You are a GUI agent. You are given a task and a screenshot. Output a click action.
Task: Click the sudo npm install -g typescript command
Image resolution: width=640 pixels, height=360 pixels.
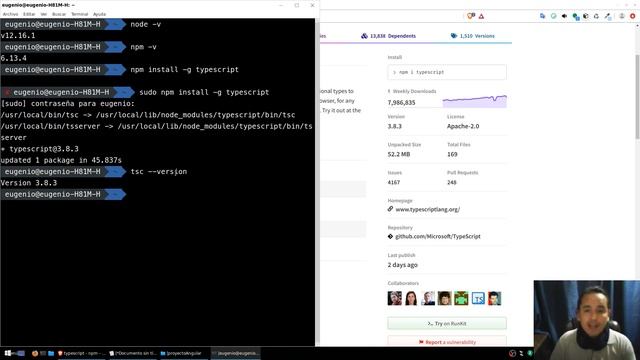pos(204,92)
